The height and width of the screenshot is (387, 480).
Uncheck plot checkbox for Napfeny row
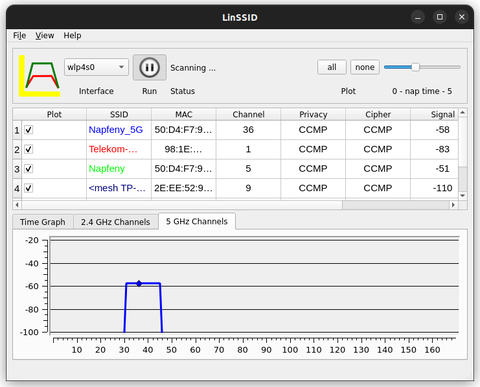(x=29, y=169)
